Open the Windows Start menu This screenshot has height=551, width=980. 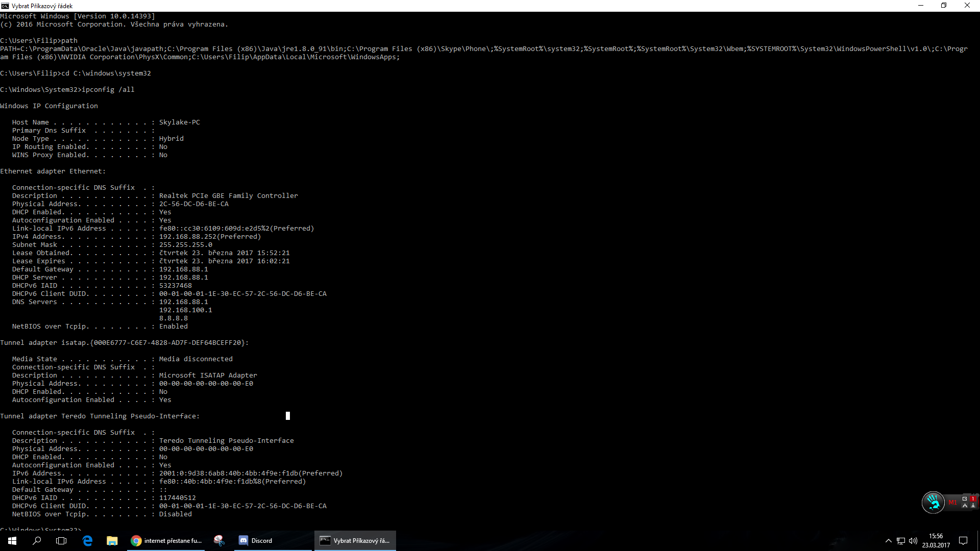(12, 540)
